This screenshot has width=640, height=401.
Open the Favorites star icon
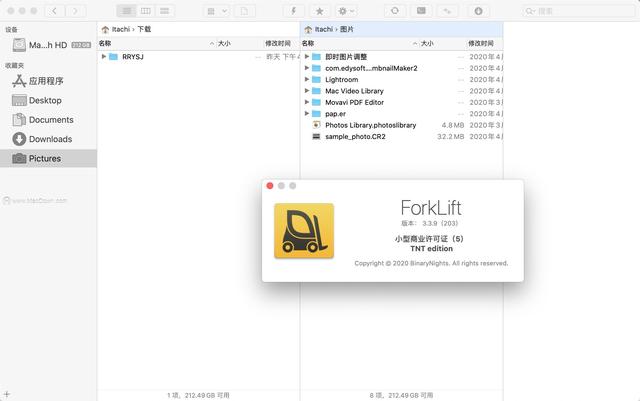320,11
